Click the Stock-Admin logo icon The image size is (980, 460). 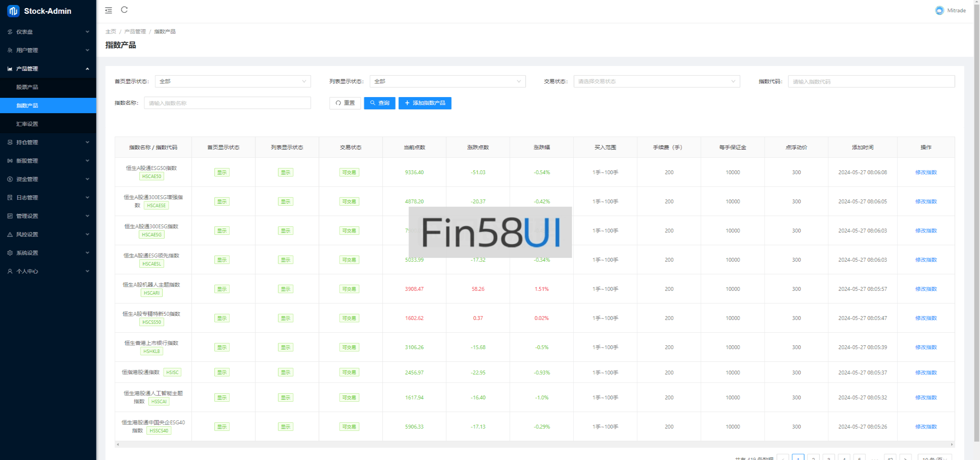(13, 11)
